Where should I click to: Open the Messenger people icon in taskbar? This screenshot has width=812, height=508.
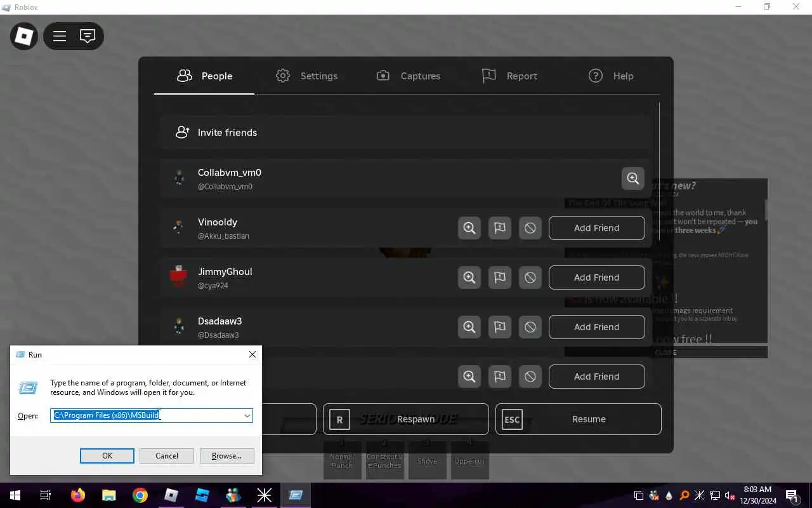coord(233,495)
